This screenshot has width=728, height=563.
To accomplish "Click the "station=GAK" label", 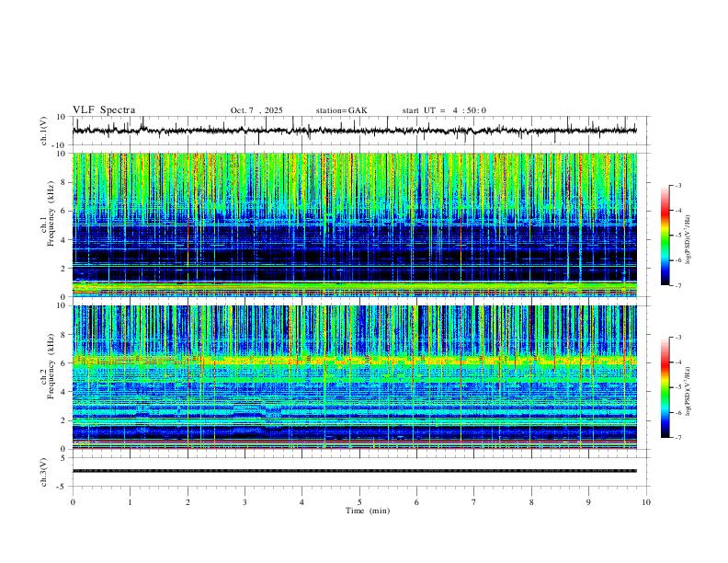I will pos(341,110).
